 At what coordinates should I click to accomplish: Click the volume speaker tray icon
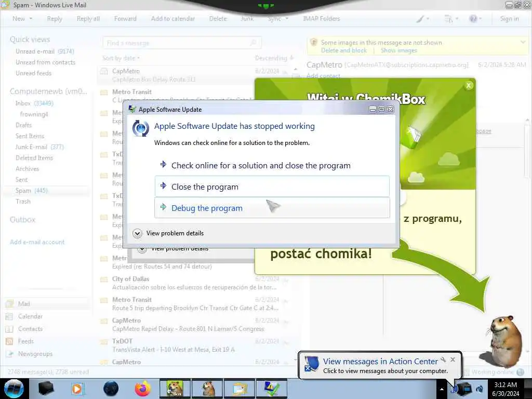point(480,389)
